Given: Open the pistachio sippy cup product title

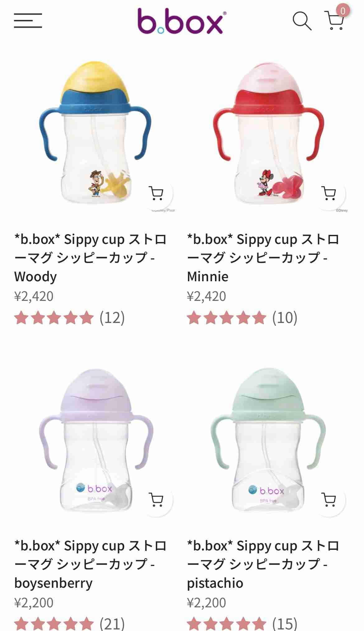Looking at the screenshot, I should 263,564.
